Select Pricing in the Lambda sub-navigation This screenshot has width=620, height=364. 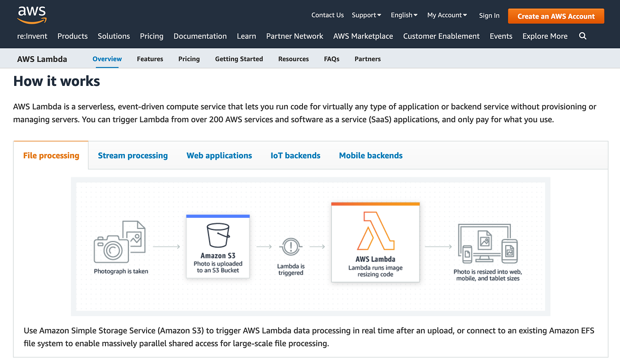[x=189, y=58]
